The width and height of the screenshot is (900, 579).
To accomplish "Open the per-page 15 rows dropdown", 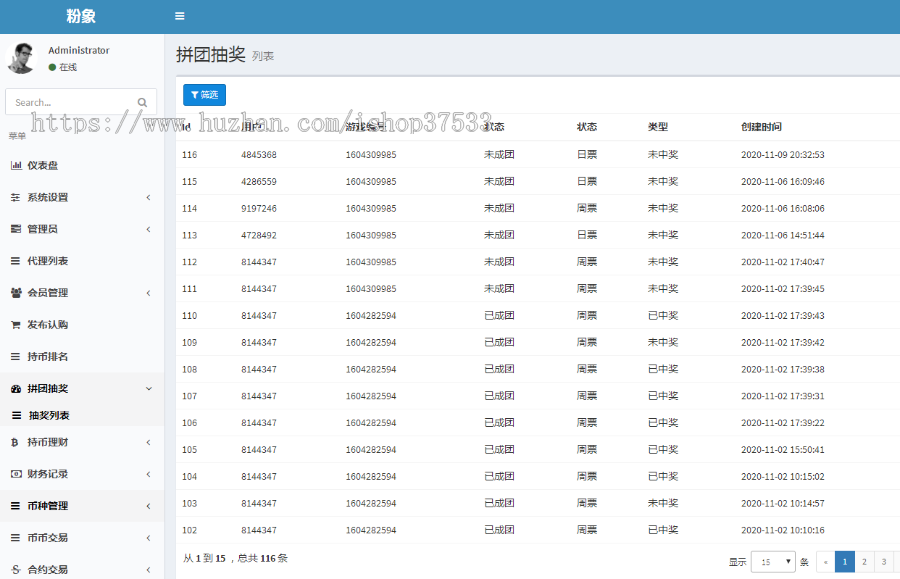I will pos(773,562).
